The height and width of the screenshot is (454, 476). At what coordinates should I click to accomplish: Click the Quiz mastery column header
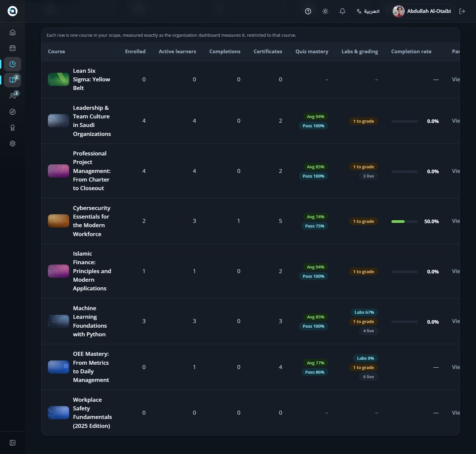[312, 52]
